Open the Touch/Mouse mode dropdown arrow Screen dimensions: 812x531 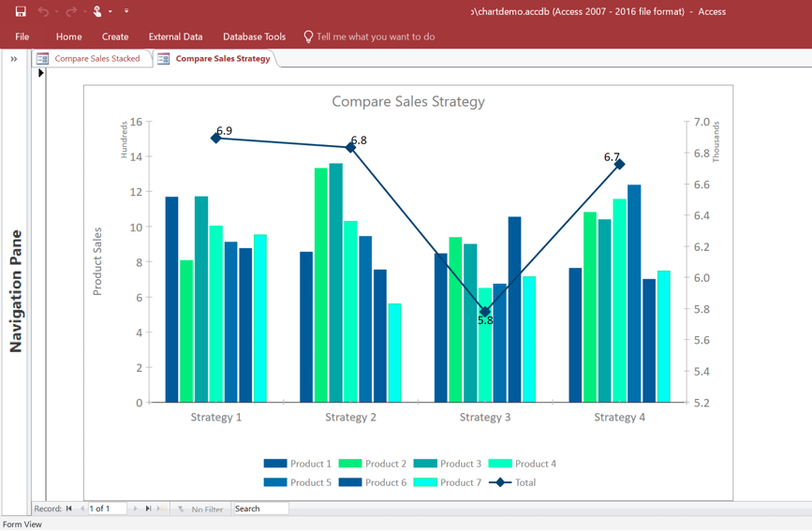(x=111, y=11)
